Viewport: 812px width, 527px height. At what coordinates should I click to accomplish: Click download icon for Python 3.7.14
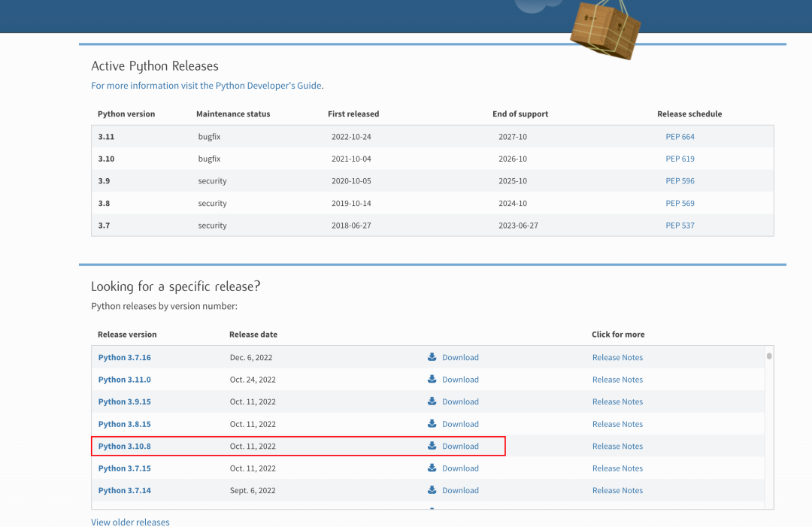(432, 490)
